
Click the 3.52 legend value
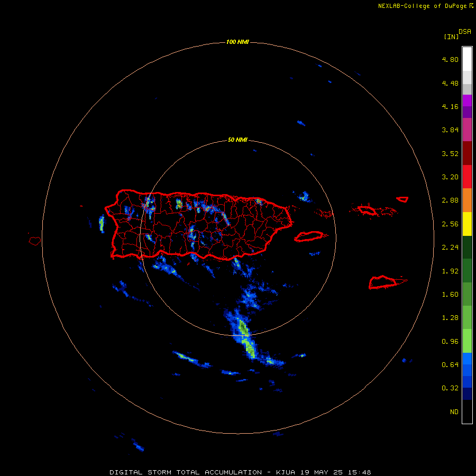[x=450, y=153]
